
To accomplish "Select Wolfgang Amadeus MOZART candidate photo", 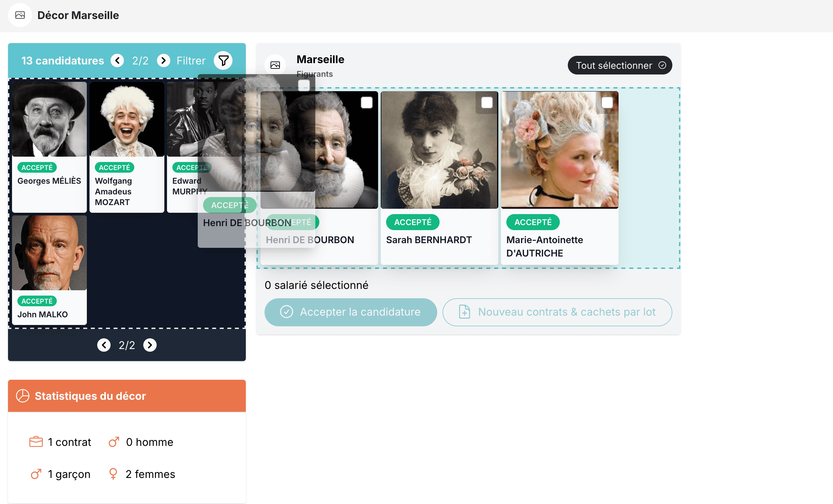I will (x=127, y=119).
